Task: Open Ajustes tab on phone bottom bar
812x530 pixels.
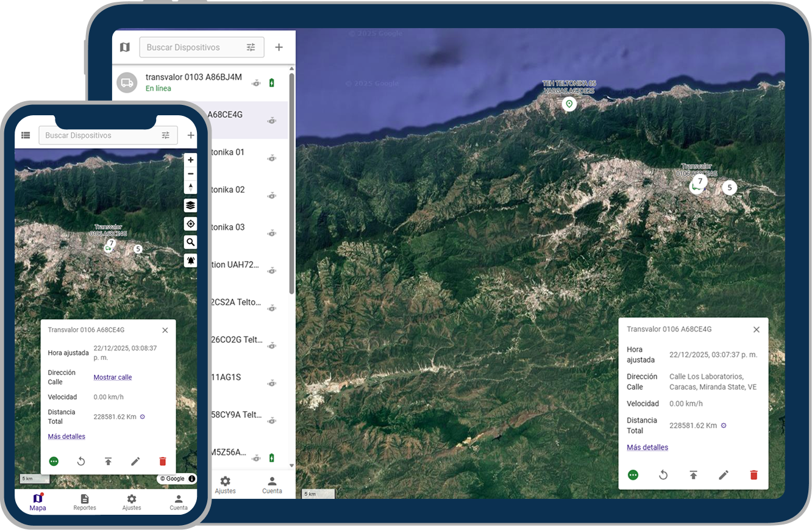Action: [x=132, y=502]
